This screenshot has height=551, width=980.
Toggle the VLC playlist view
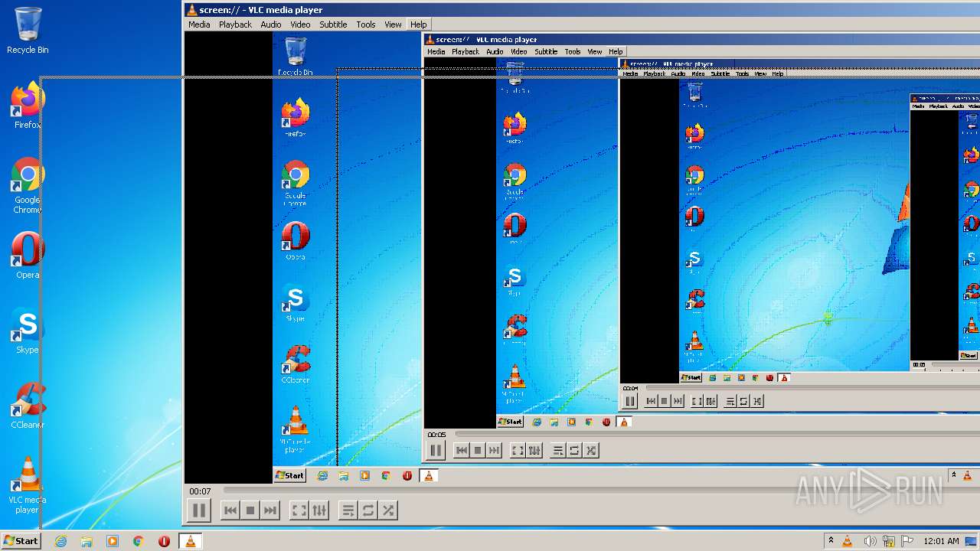348,510
